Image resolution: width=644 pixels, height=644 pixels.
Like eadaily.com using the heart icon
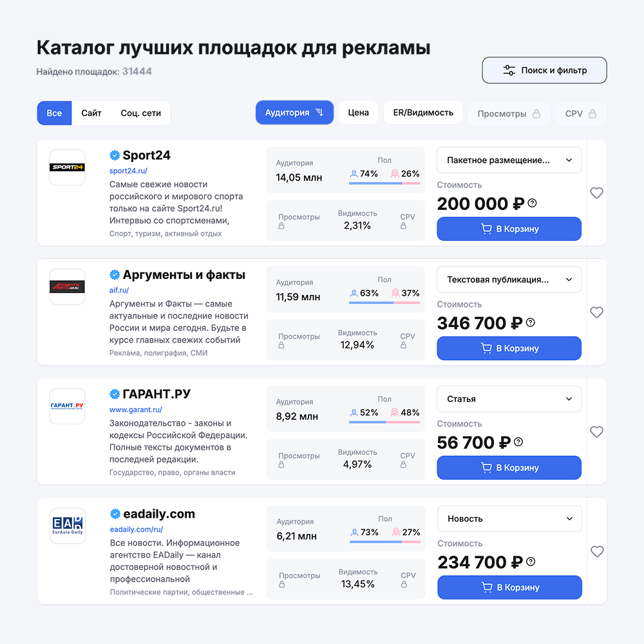(597, 552)
